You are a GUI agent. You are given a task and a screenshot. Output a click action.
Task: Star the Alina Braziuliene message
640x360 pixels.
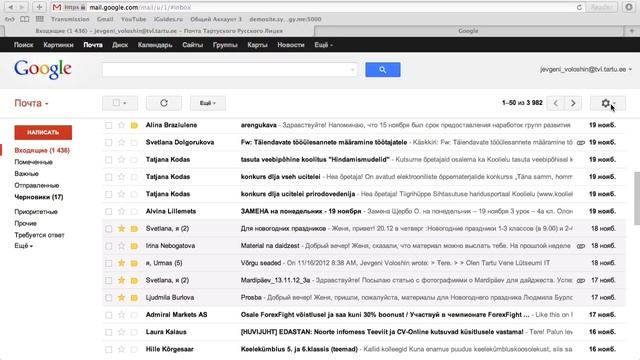121,125
